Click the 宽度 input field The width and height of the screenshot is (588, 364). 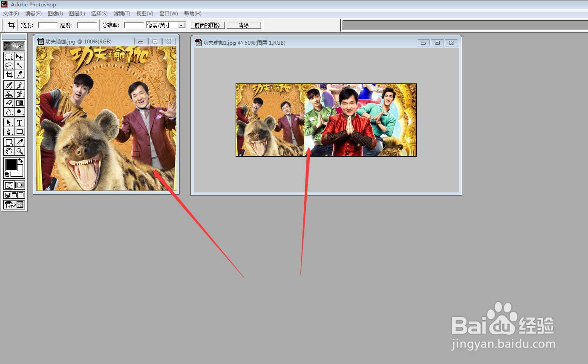[48, 26]
